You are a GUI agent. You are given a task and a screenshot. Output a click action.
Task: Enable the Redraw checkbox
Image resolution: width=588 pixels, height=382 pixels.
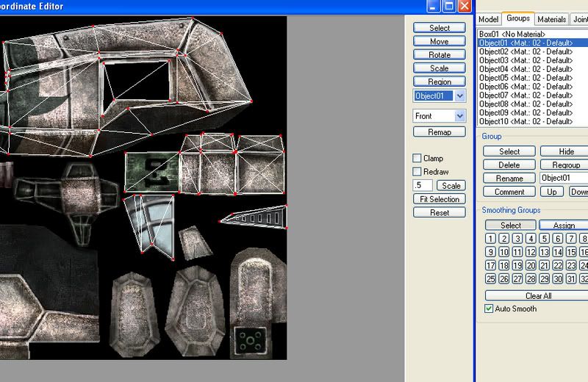[417, 172]
